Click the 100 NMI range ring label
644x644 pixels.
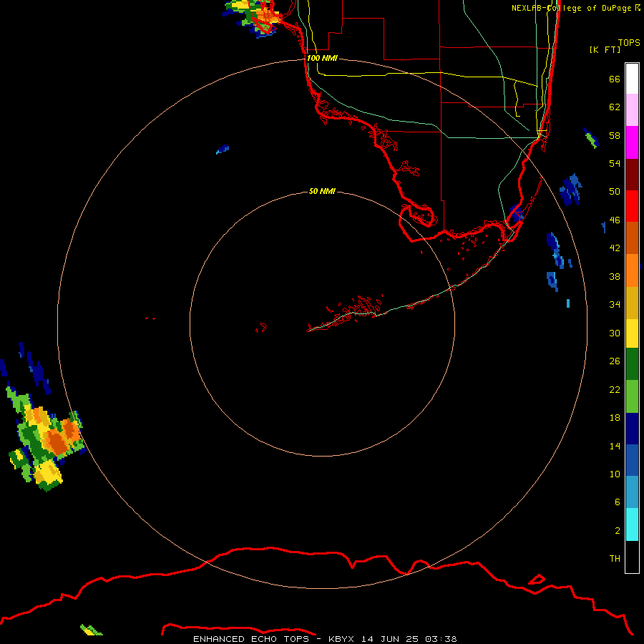click(x=322, y=58)
